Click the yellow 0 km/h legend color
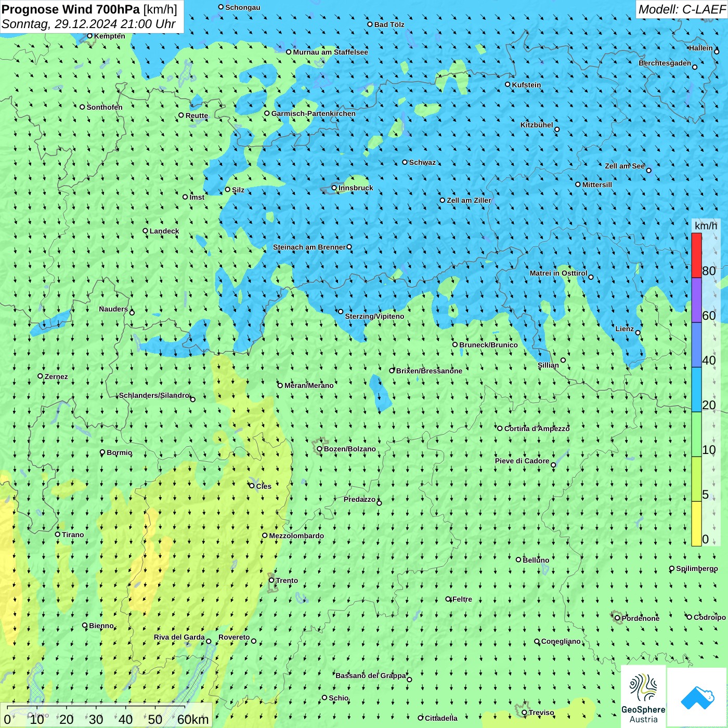The width and height of the screenshot is (728, 728). tap(696, 524)
